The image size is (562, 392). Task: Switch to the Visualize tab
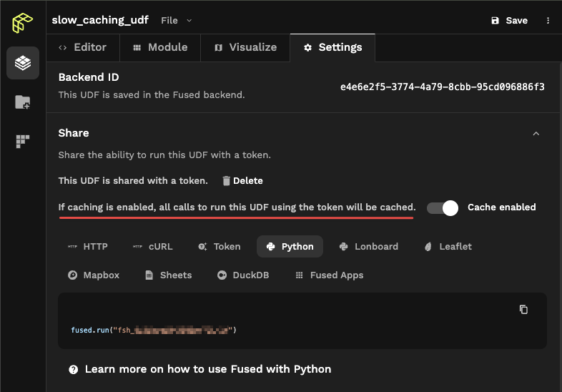click(245, 47)
